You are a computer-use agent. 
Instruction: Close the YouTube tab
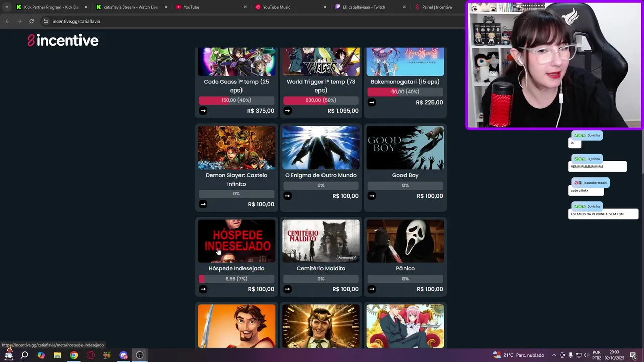tap(245, 7)
